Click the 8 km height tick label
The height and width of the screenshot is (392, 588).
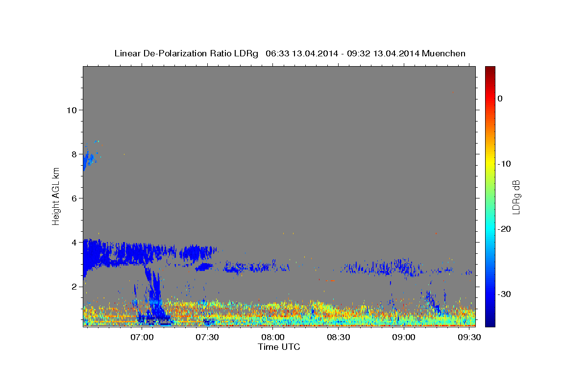click(73, 154)
